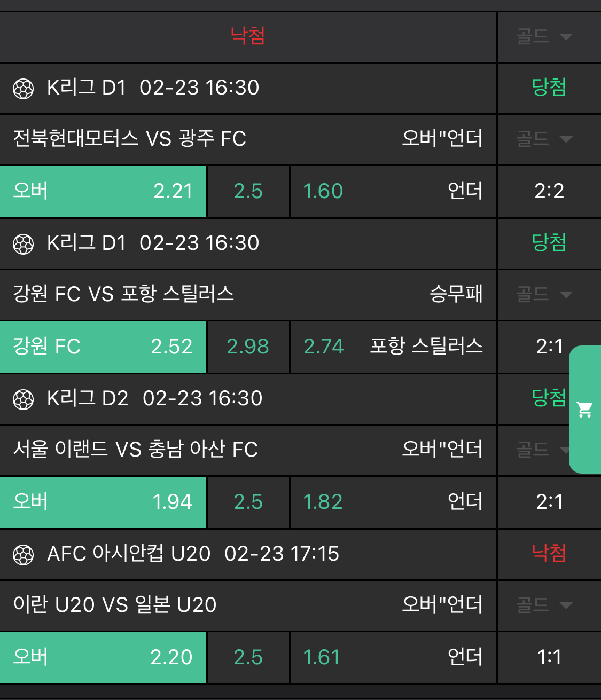Select 오버 2.21 bet option
This screenshot has height=700, width=601.
[103, 191]
